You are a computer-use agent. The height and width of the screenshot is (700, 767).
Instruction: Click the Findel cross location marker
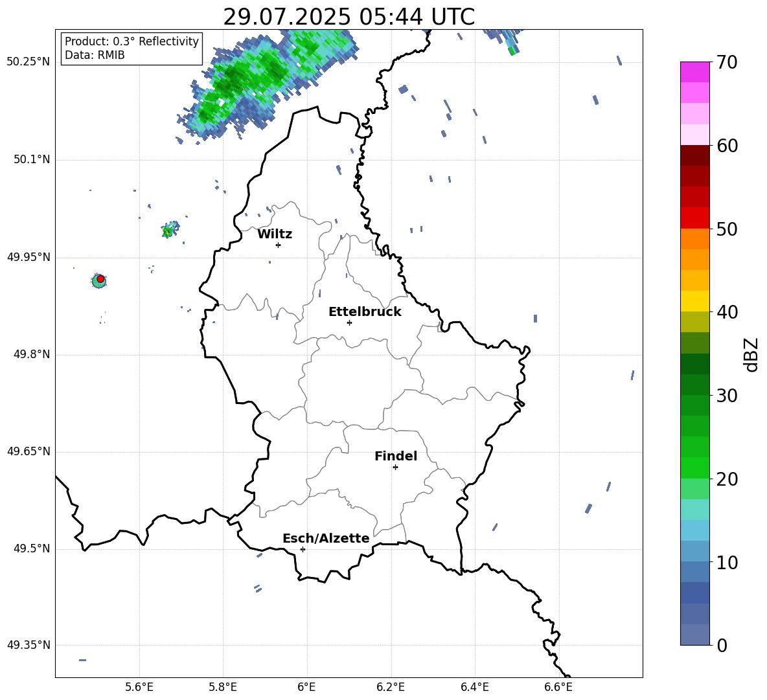[x=395, y=468]
